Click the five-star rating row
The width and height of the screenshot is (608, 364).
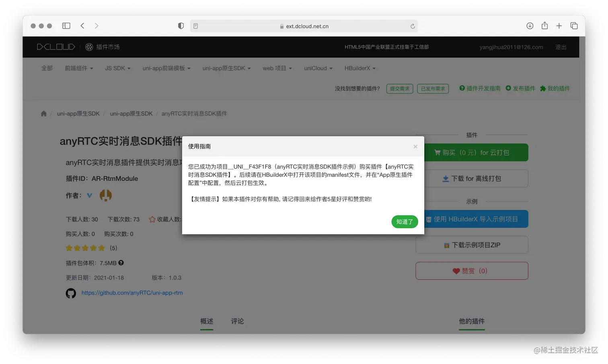coord(85,248)
